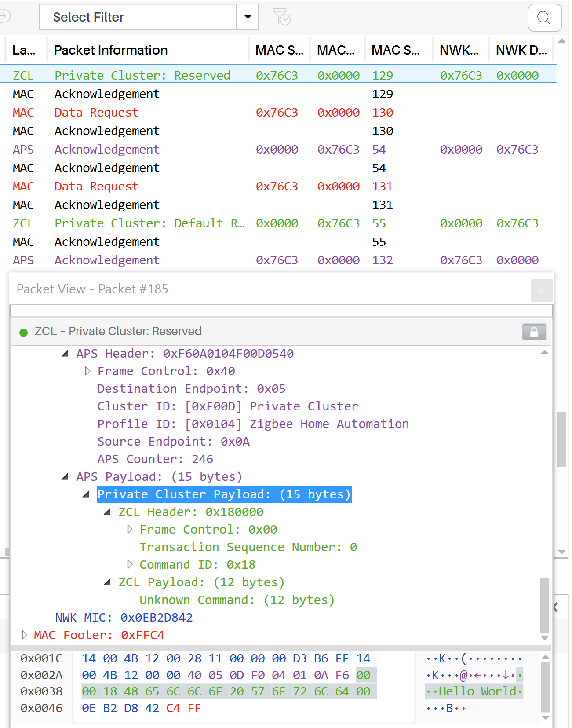Select the Unknown Command (12 bytes) item
Screen dimensions: 572x728
[237, 600]
